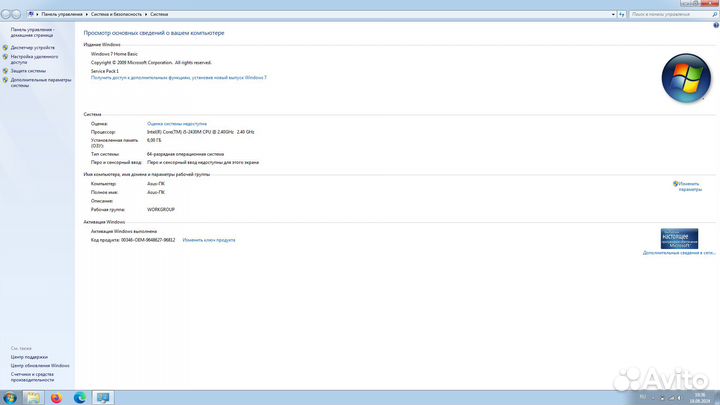The image size is (720, 405).
Task: Open 'Защита системы' in the left panel
Action: click(29, 71)
